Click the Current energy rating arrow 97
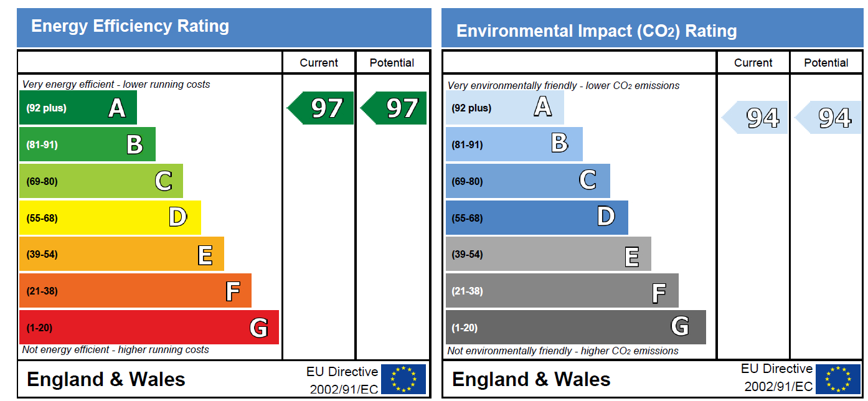Viewport: 868px width, 401px height. pyautogui.click(x=320, y=108)
